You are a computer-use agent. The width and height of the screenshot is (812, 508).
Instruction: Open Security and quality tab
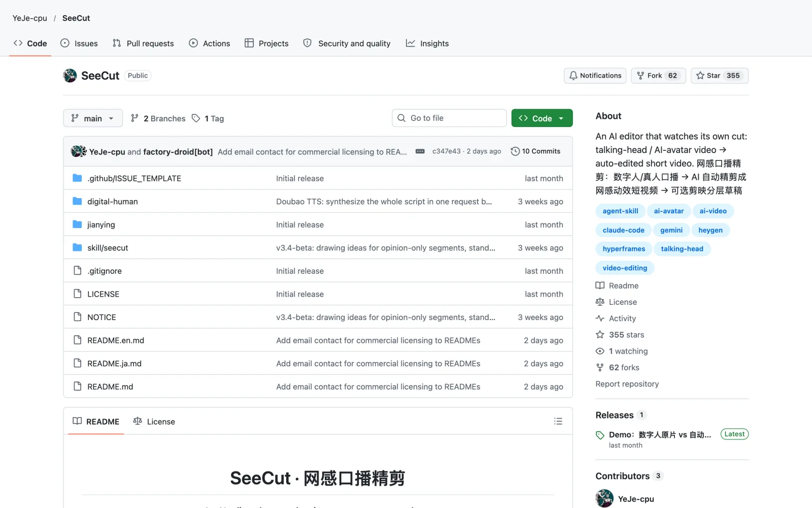[347, 43]
